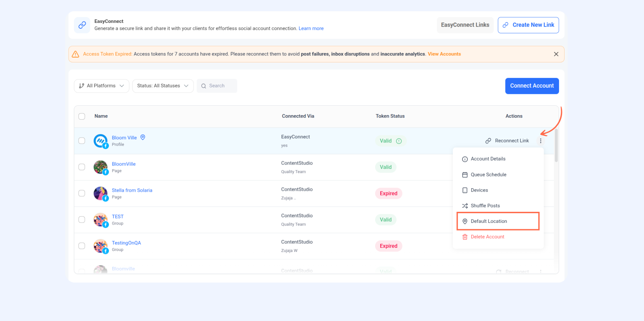Image resolution: width=644 pixels, height=321 pixels.
Task: Click the info icon in Valid badge
Action: tap(399, 141)
